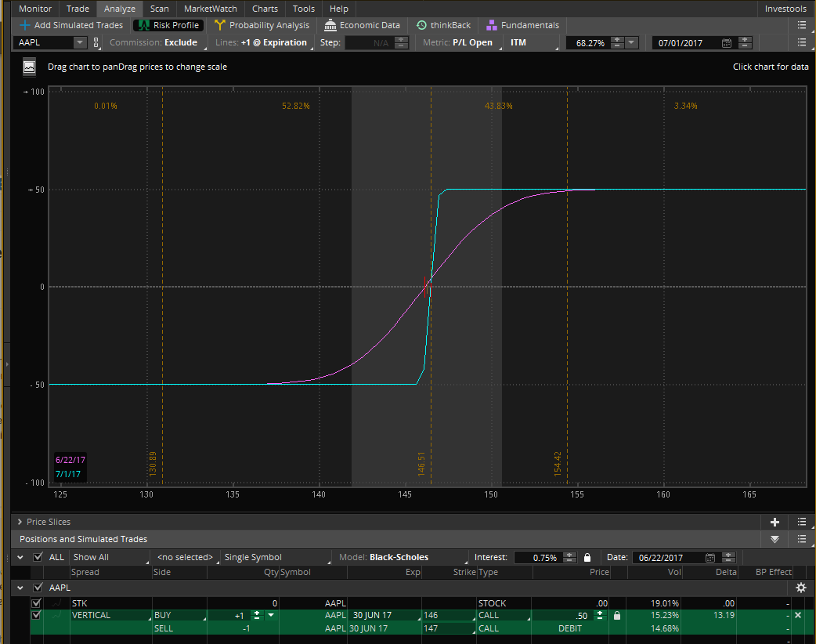This screenshot has height=644, width=816.
Task: Open the Economic Data section
Action: pos(362,25)
